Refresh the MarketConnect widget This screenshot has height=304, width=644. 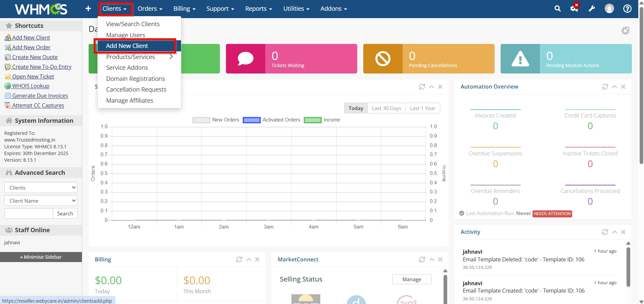tap(422, 259)
